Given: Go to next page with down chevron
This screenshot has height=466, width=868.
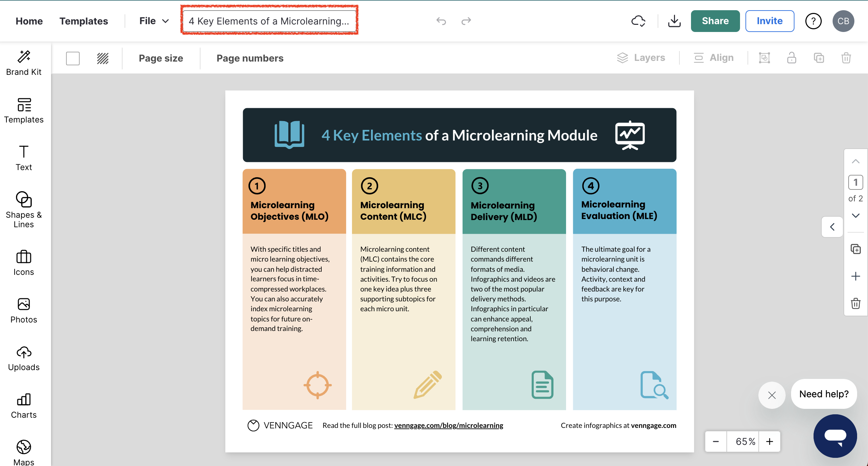Looking at the screenshot, I should click(855, 215).
